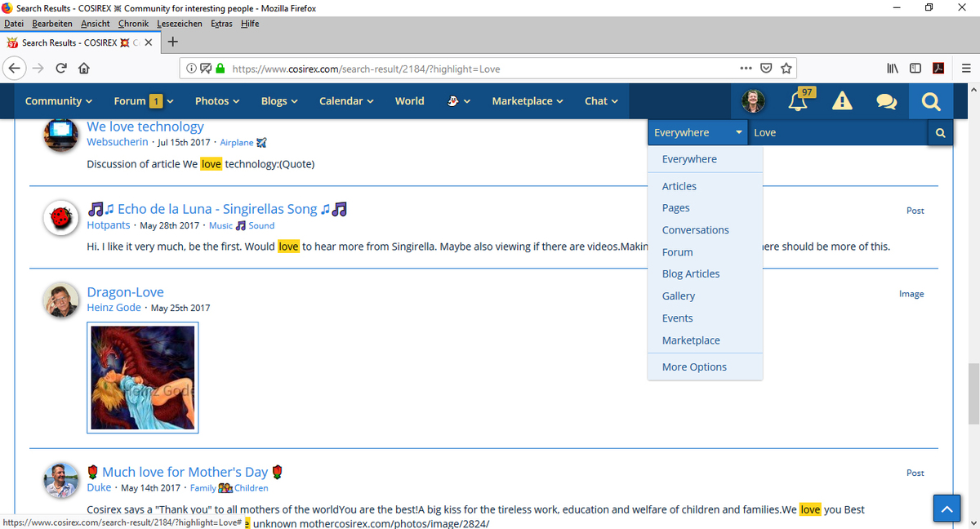
Task: Select Conversations in search scope list
Action: pos(705,230)
